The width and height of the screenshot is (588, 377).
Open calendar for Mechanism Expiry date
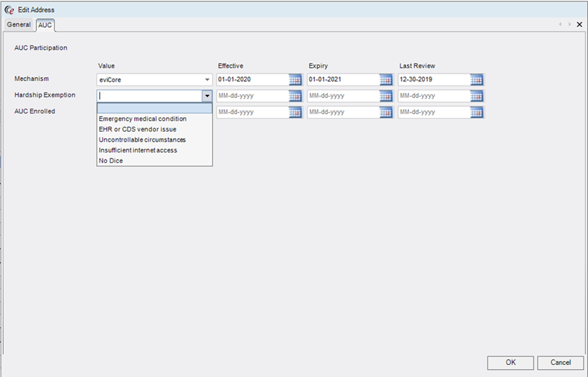pos(386,80)
